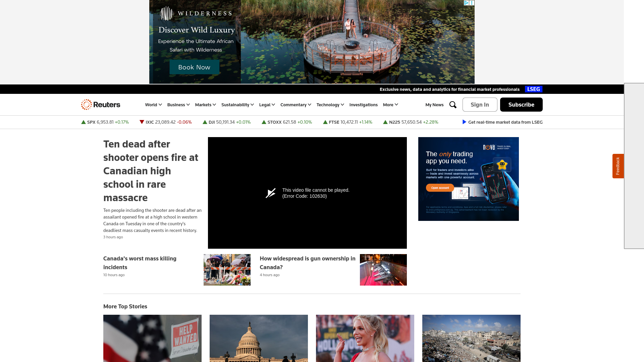
Task: Click the AdChoices icon on banner ad
Action: (466, 3)
